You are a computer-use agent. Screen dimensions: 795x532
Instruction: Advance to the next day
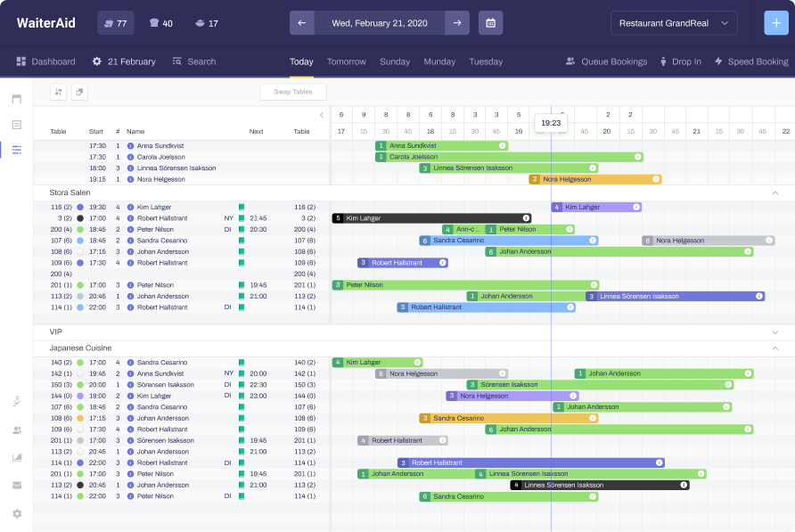coord(457,23)
